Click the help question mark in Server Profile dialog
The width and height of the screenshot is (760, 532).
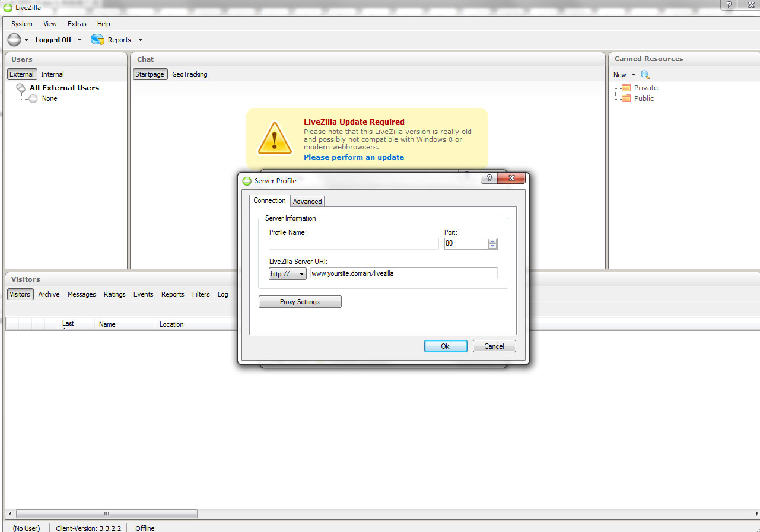[x=489, y=178]
